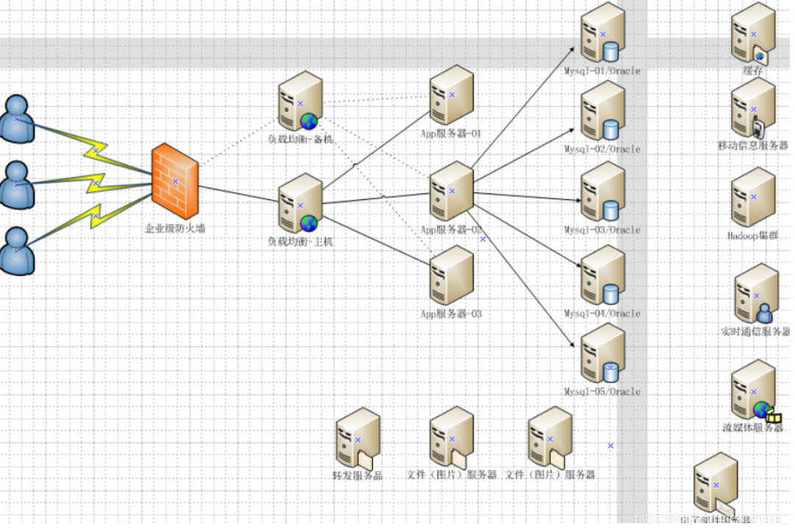The width and height of the screenshot is (795, 532).
Task: Click lightning bolt linking top user to firewall
Action: point(96,151)
